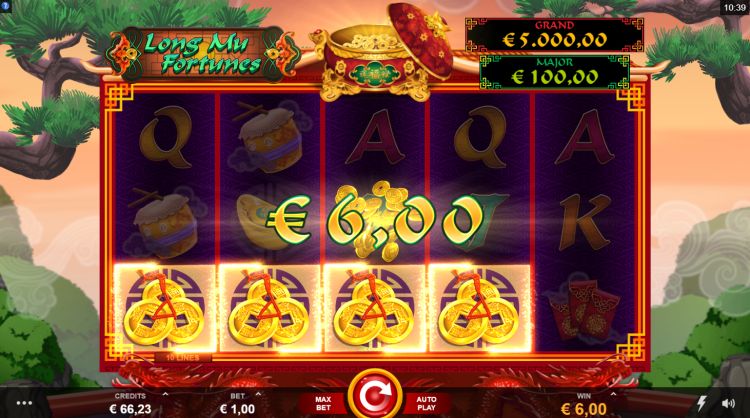Click the Major jackpot €100,00 display
Viewport: 750px width, 418px height.
click(x=554, y=72)
